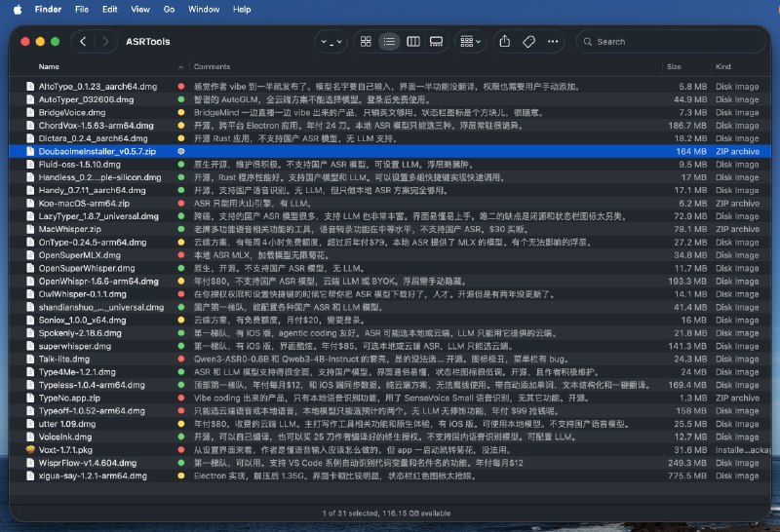Click the Forward navigation arrow
780x532 pixels.
coord(105,42)
